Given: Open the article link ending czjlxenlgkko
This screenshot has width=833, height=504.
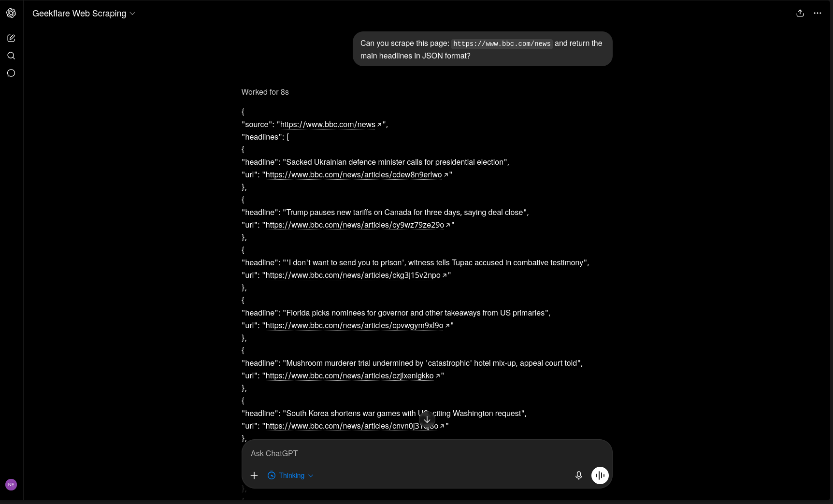Looking at the screenshot, I should point(353,375).
